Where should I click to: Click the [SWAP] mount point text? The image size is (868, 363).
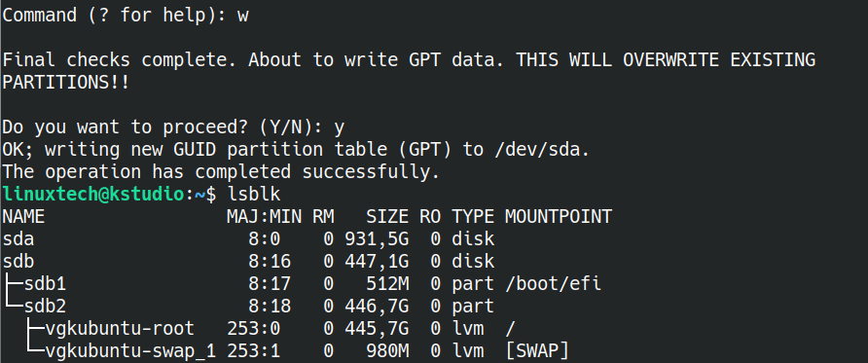pyautogui.click(x=537, y=350)
